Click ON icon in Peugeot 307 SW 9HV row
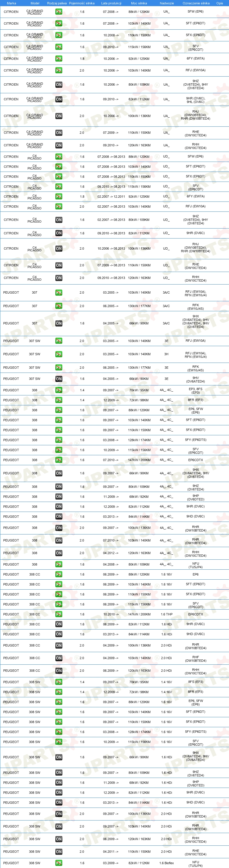Screen dimensions: 229x868 [59, 379]
